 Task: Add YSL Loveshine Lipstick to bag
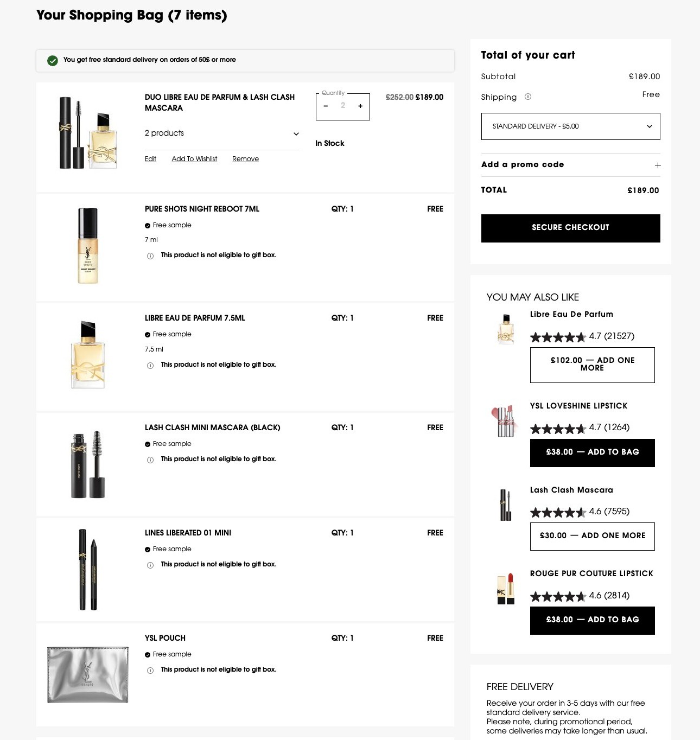(x=593, y=452)
